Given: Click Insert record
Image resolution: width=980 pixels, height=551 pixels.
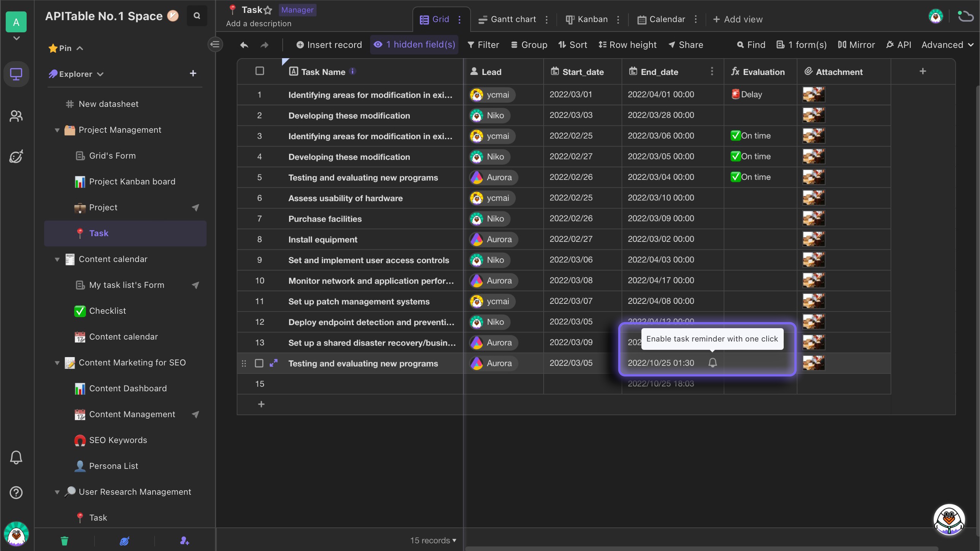Looking at the screenshot, I should point(329,45).
